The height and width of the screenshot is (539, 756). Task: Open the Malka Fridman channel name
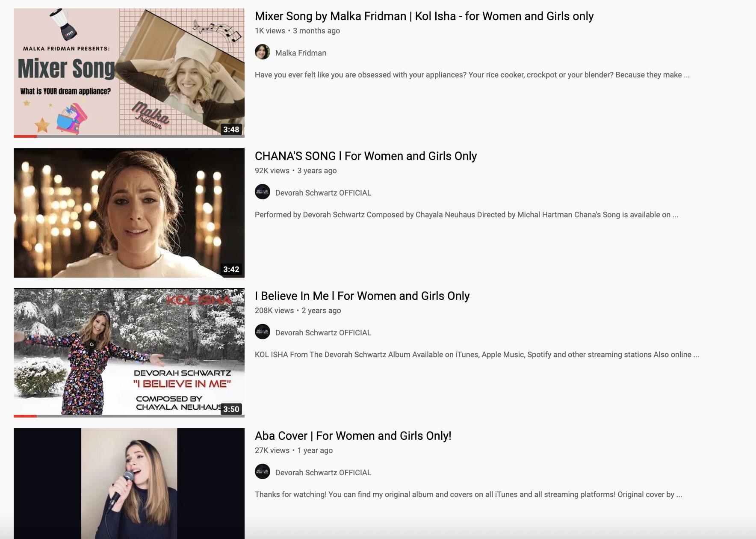click(301, 53)
